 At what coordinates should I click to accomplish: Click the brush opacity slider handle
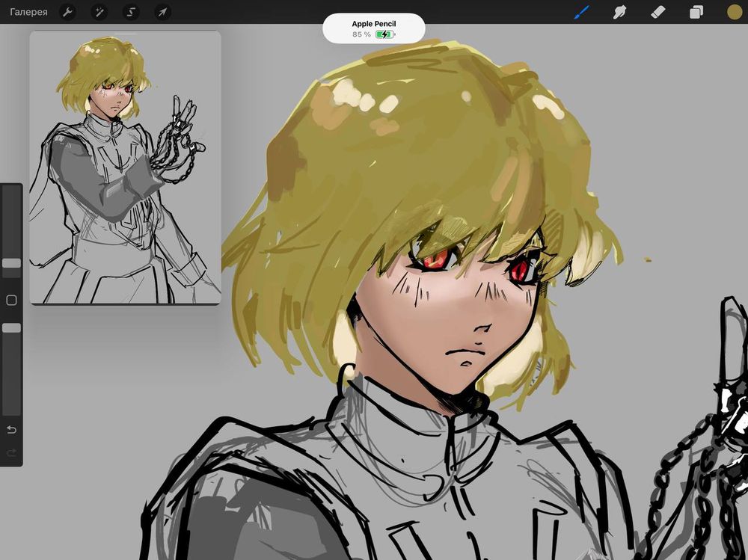pyautogui.click(x=11, y=327)
